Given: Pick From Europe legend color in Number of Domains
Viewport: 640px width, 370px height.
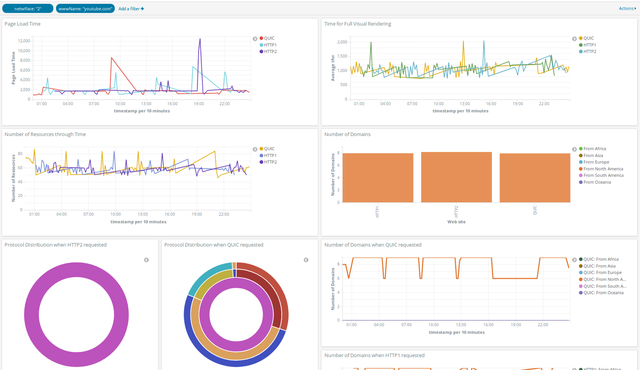Looking at the screenshot, I should [x=581, y=162].
